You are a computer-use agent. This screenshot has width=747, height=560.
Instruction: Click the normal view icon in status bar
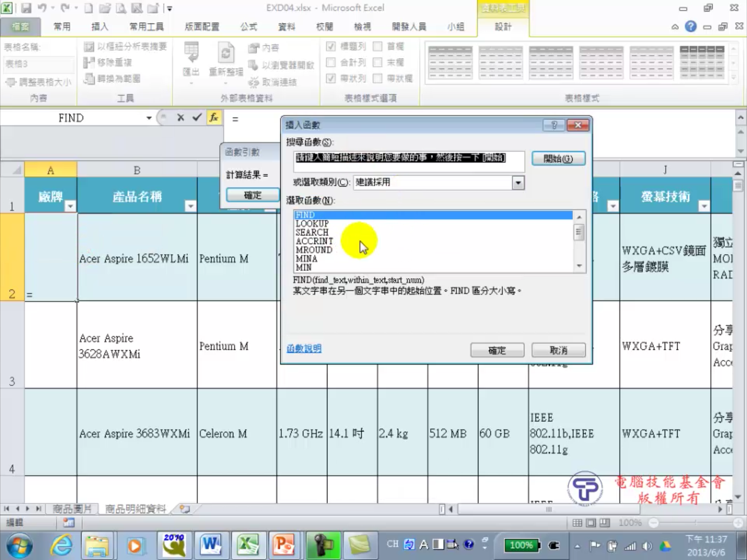point(577,523)
